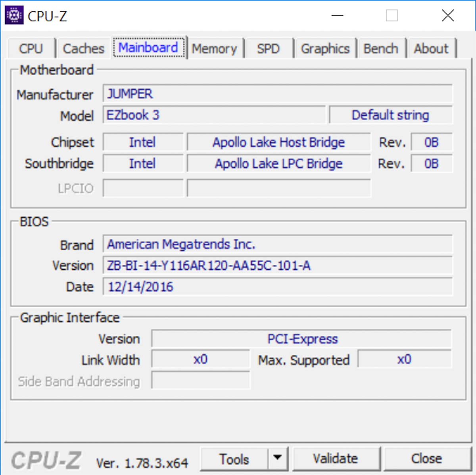This screenshot has height=475, width=476.
Task: Click the BIOS date 12/14/2016
Action: (x=278, y=287)
